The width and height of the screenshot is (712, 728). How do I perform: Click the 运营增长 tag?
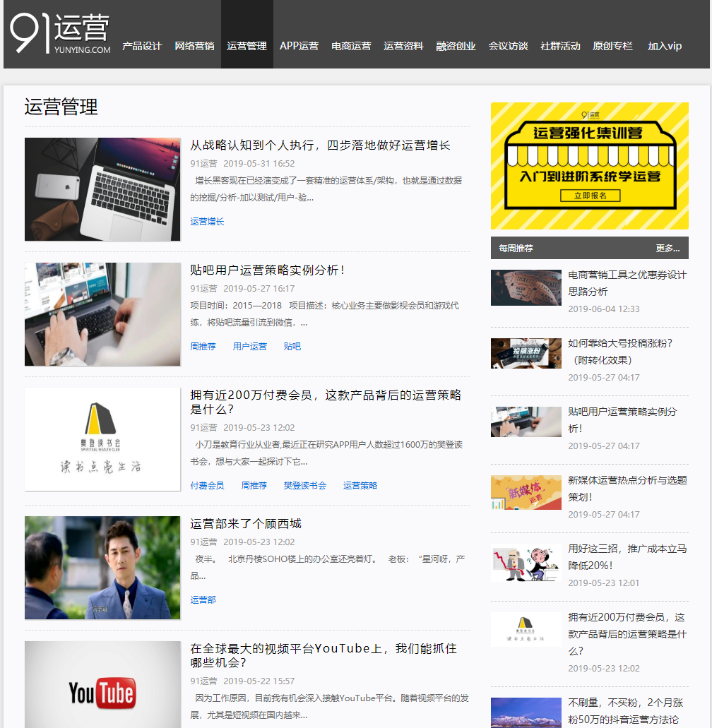click(x=207, y=222)
